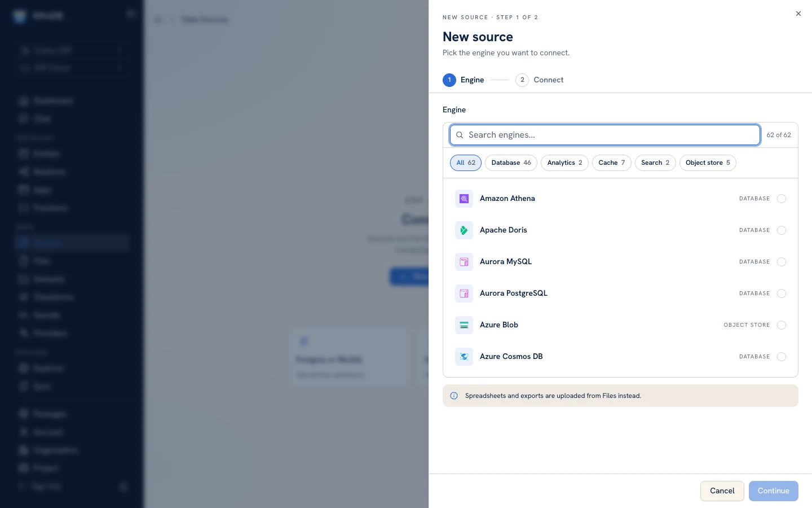Click the Continue button
812x508 pixels.
pos(774,491)
